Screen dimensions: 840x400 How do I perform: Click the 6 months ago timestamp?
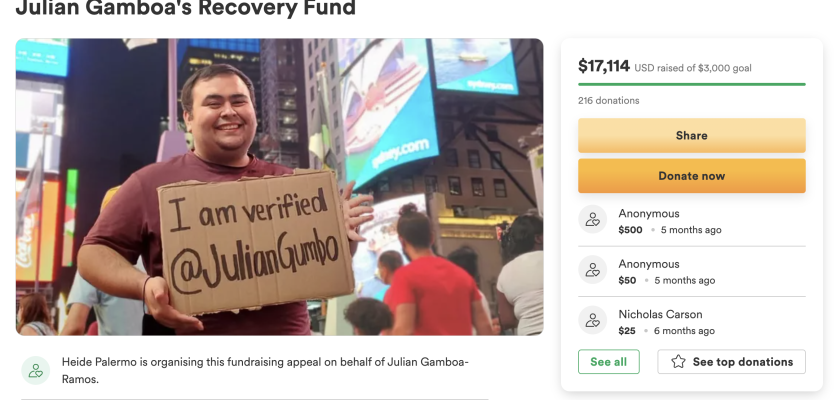point(684,331)
